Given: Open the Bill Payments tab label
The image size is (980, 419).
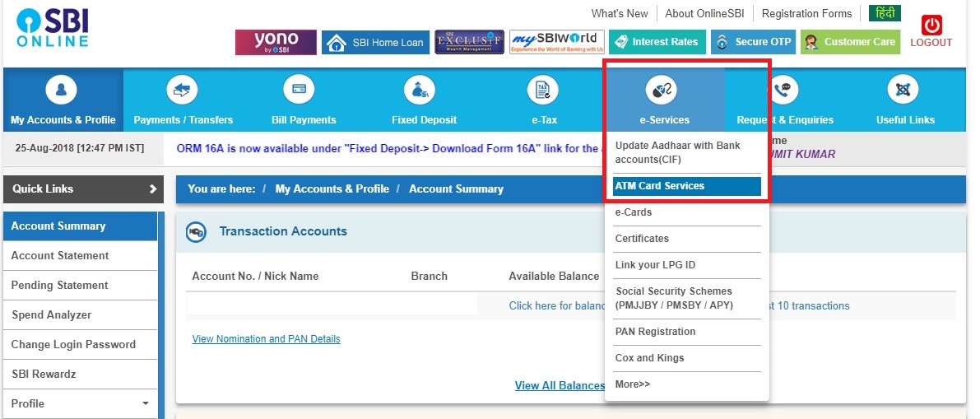Looking at the screenshot, I should [x=304, y=120].
